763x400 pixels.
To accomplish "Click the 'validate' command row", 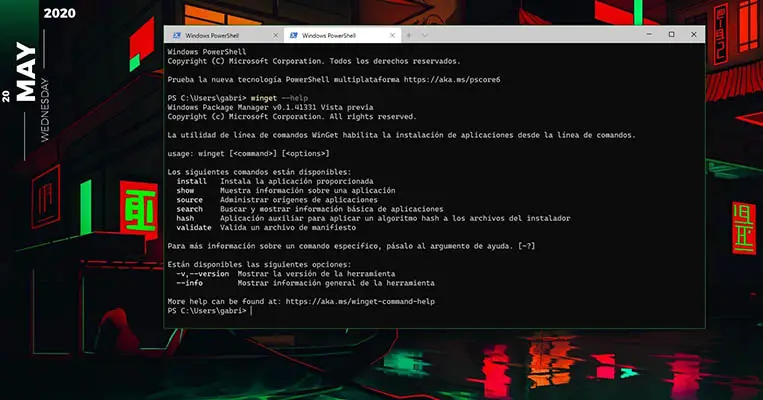I will (x=266, y=227).
